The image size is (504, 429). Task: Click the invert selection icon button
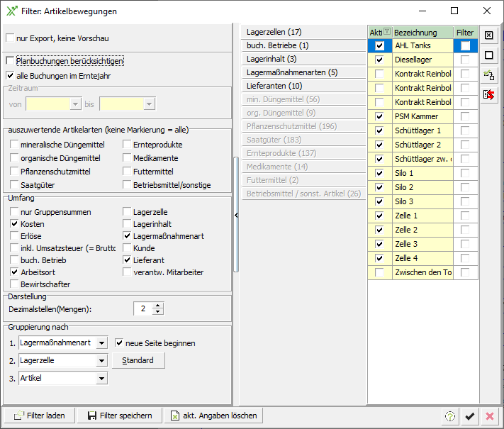[489, 74]
